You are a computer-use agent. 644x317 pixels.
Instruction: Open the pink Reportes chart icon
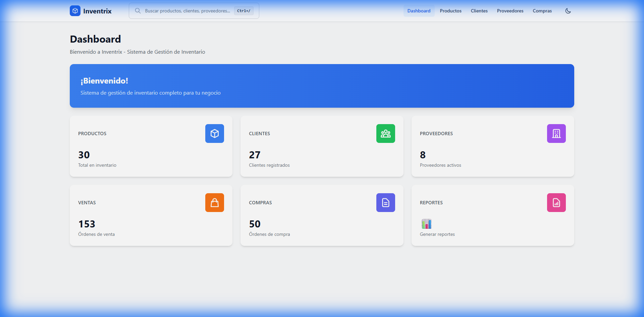point(556,203)
